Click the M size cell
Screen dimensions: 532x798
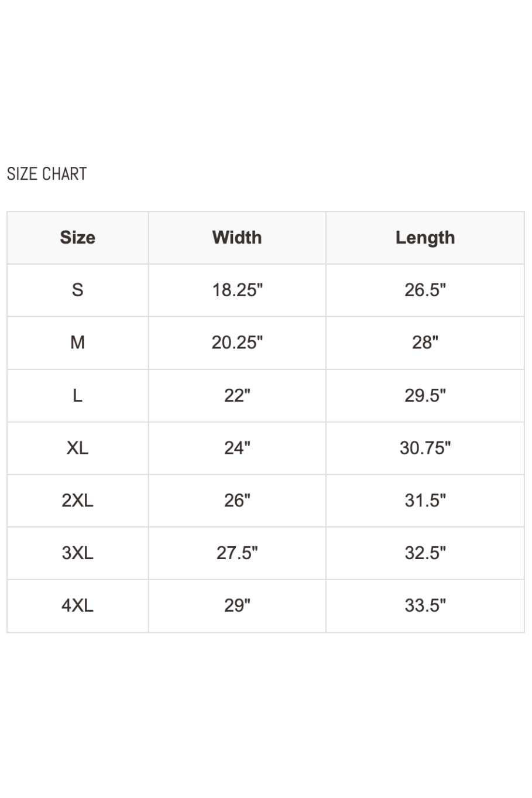tap(77, 343)
